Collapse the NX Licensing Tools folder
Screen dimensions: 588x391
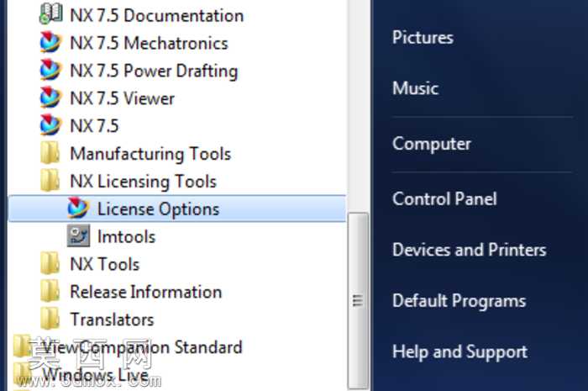tap(144, 182)
